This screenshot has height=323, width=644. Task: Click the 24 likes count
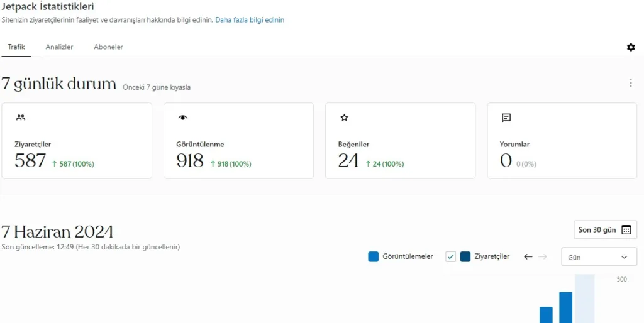348,161
